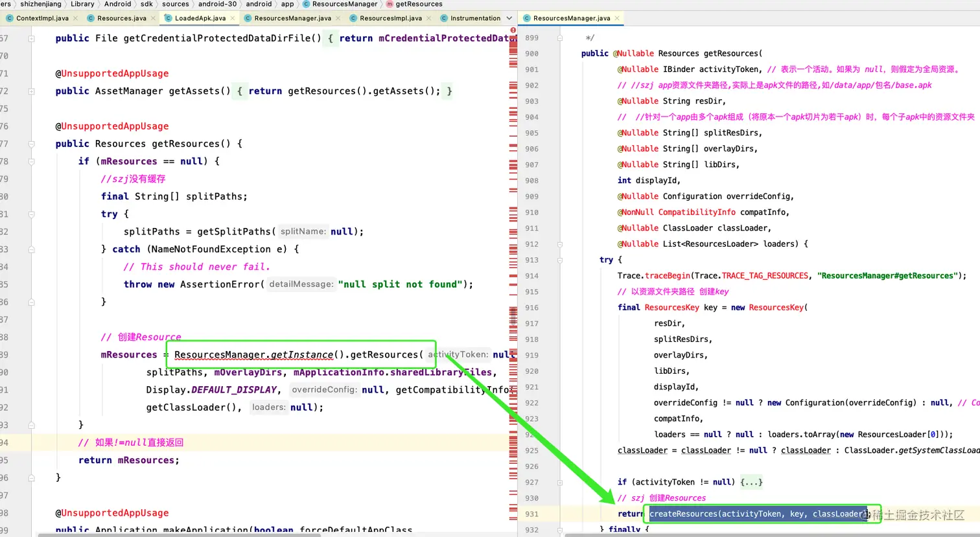The width and height of the screenshot is (980, 537).
Task: Open the Instrumentation tab
Action: coord(475,18)
